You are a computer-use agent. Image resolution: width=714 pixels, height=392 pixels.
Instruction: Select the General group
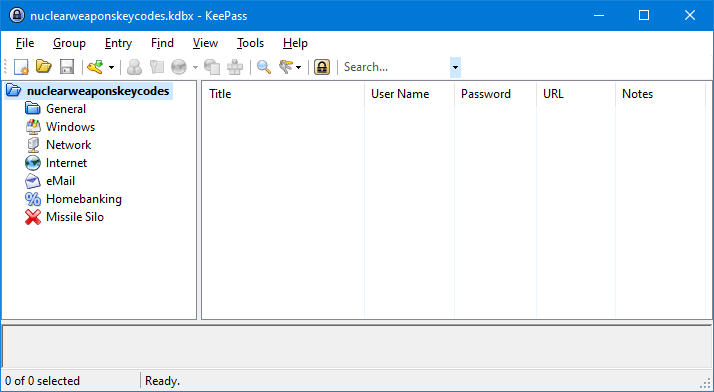pyautogui.click(x=66, y=109)
